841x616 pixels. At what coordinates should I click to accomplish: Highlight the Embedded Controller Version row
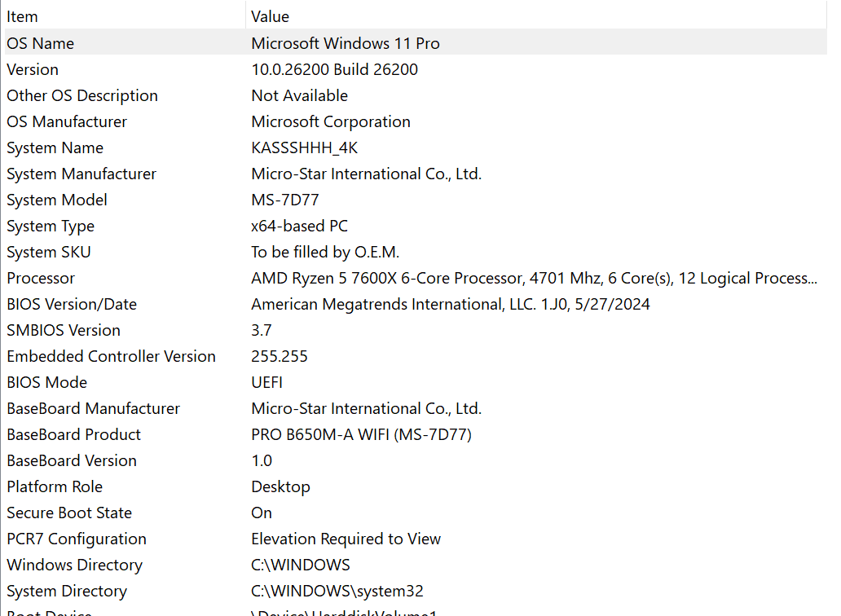pos(111,356)
